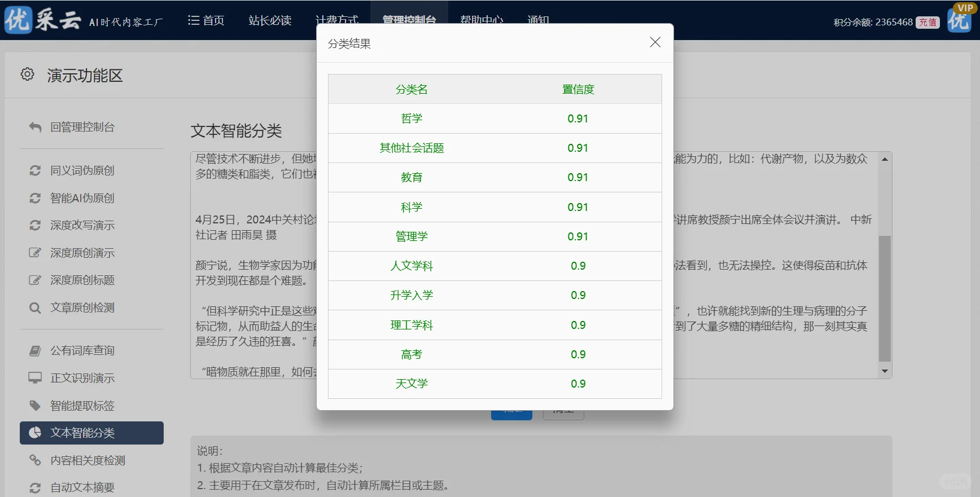Open 文章原创检测 in sidebar
The height and width of the screenshot is (497, 980).
tap(82, 307)
